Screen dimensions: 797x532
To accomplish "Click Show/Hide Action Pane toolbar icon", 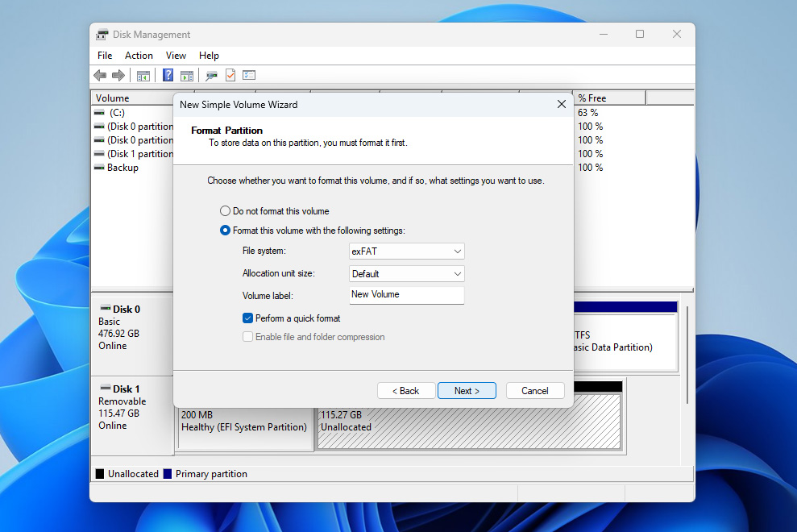I will (x=186, y=75).
